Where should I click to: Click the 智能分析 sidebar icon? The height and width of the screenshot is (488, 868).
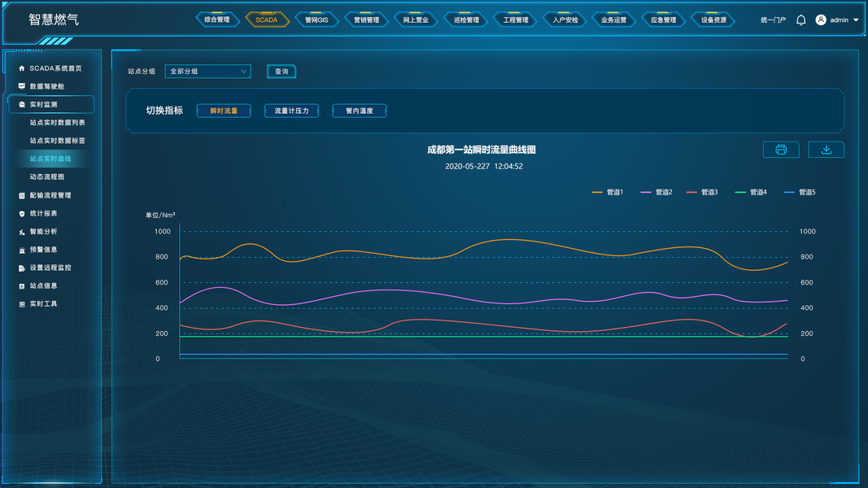point(22,232)
